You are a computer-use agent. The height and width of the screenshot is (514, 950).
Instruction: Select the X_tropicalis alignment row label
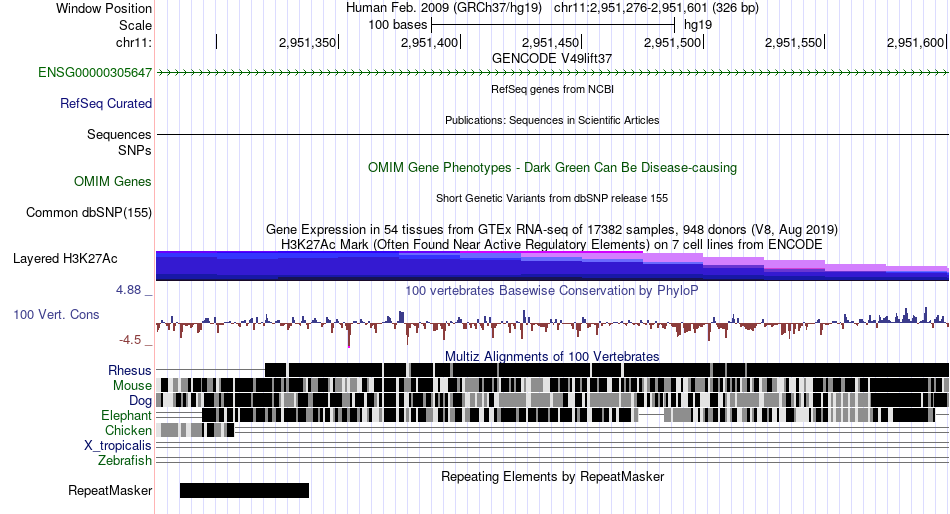coord(118,446)
